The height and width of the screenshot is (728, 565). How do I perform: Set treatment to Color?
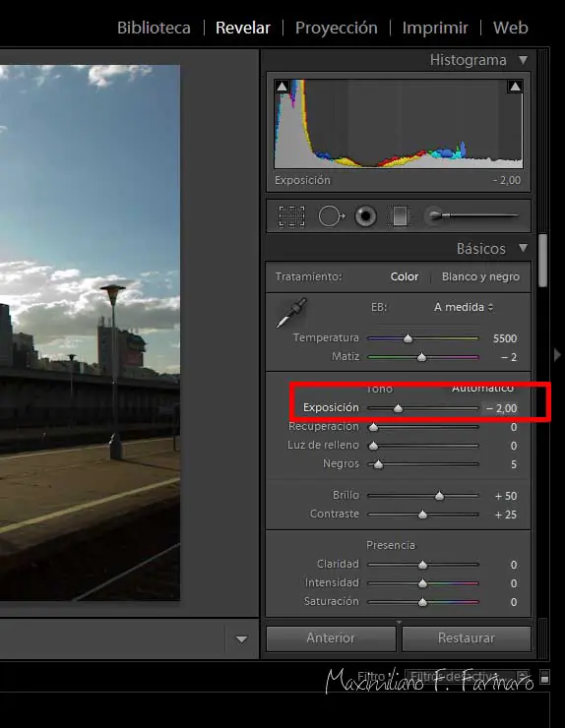tap(405, 276)
